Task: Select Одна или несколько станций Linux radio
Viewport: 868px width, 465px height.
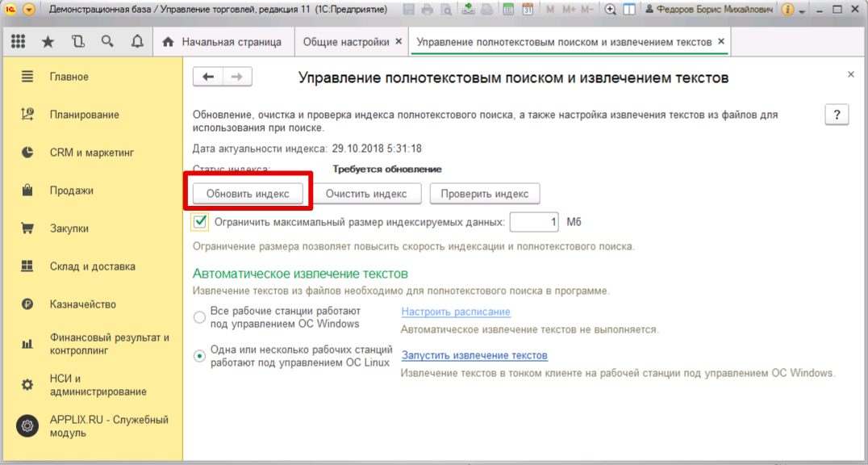Action: click(x=199, y=356)
